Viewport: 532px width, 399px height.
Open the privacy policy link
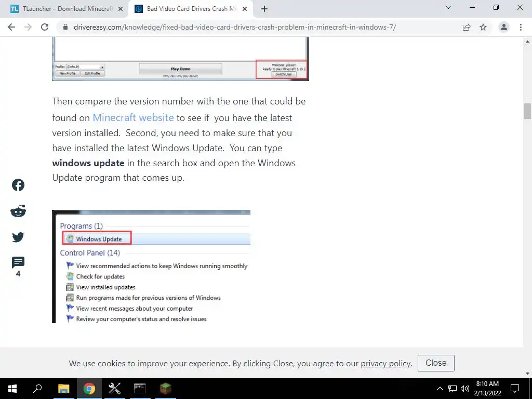coord(385,363)
